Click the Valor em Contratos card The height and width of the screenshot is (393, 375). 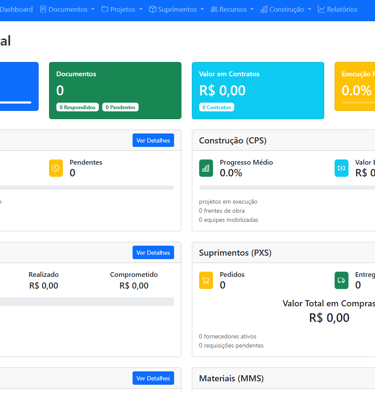[258, 90]
